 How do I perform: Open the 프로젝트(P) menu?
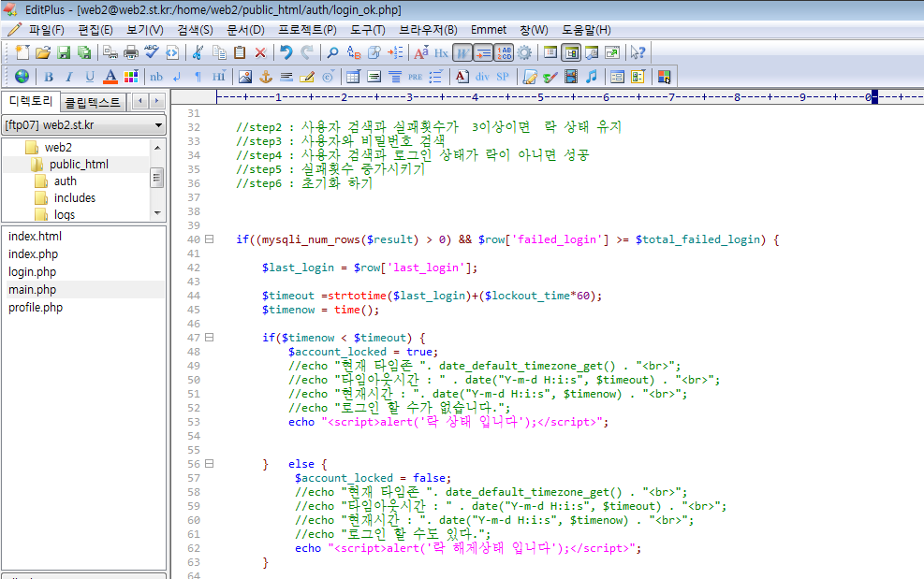pos(308,29)
